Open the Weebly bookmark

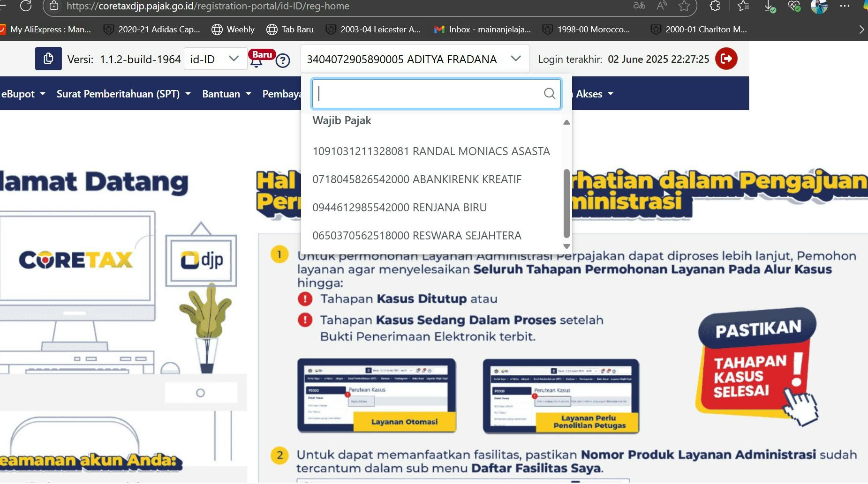pyautogui.click(x=233, y=30)
